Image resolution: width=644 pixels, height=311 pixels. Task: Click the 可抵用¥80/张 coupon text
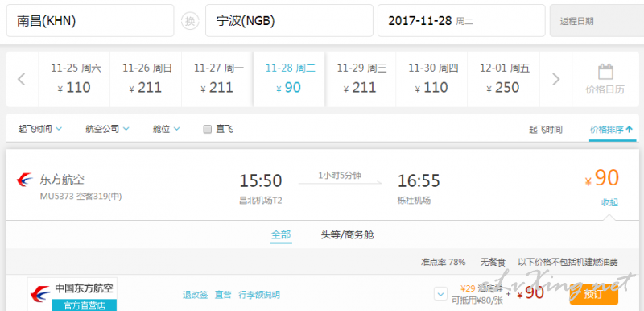477,301
